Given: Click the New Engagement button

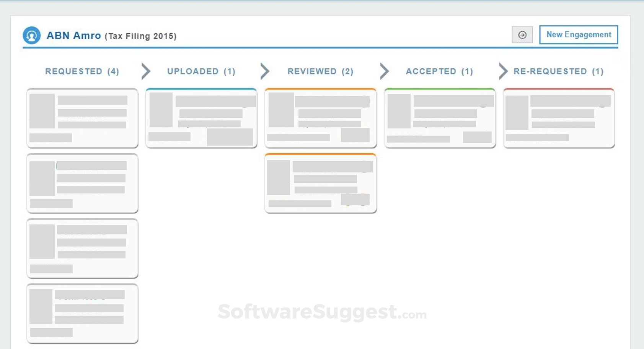Looking at the screenshot, I should pos(579,34).
